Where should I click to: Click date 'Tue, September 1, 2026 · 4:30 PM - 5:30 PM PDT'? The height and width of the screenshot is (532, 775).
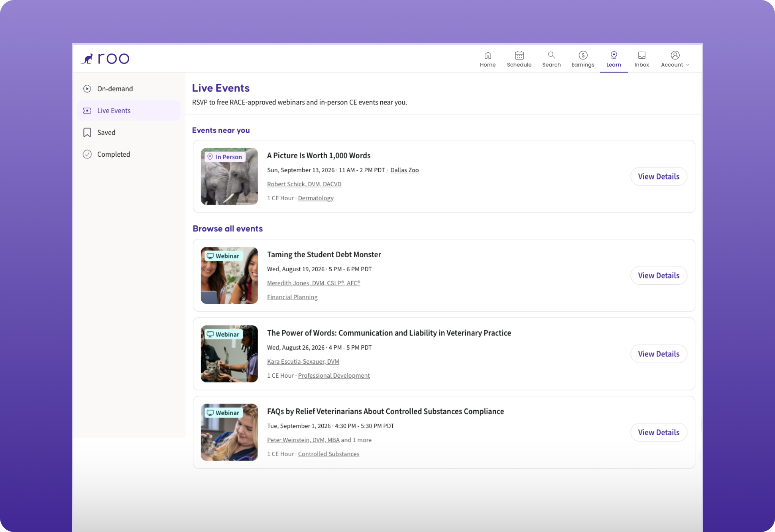(x=330, y=426)
